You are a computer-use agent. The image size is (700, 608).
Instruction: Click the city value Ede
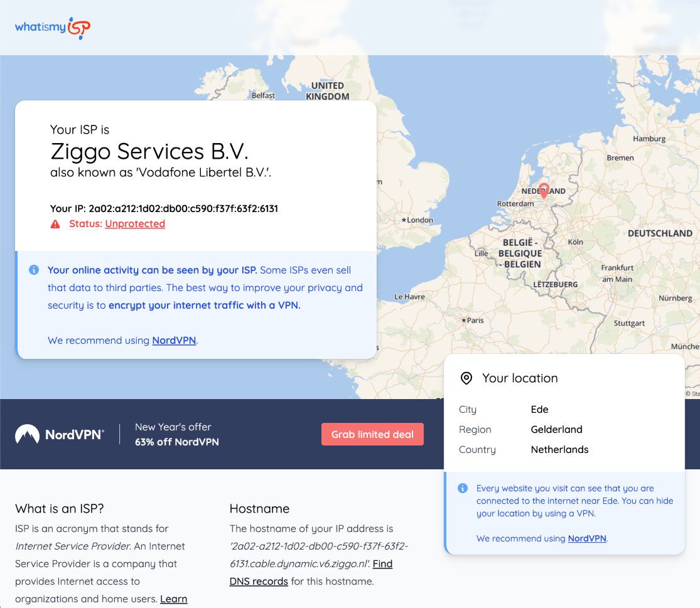(539, 410)
